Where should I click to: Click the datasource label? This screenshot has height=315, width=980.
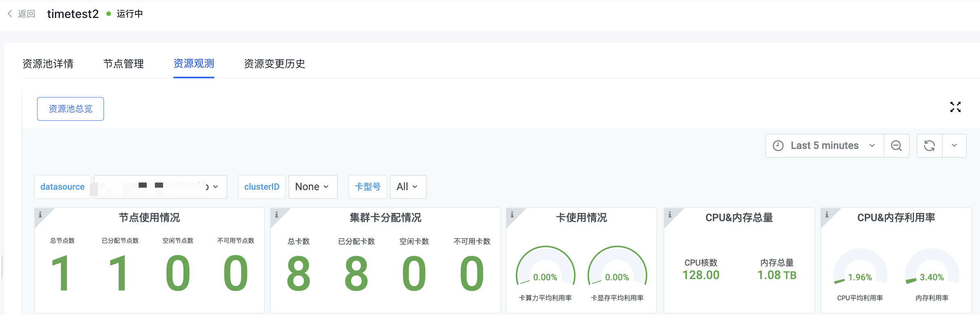click(x=62, y=187)
